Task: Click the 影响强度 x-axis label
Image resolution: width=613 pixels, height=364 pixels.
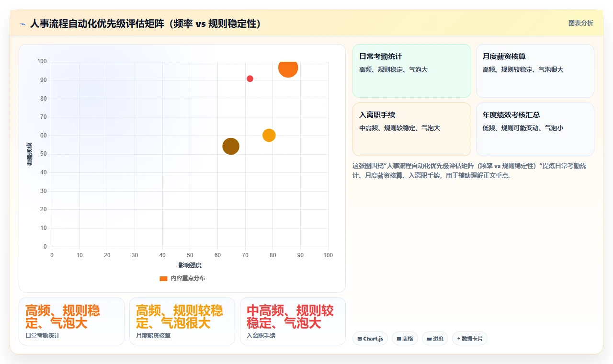Action: click(190, 265)
